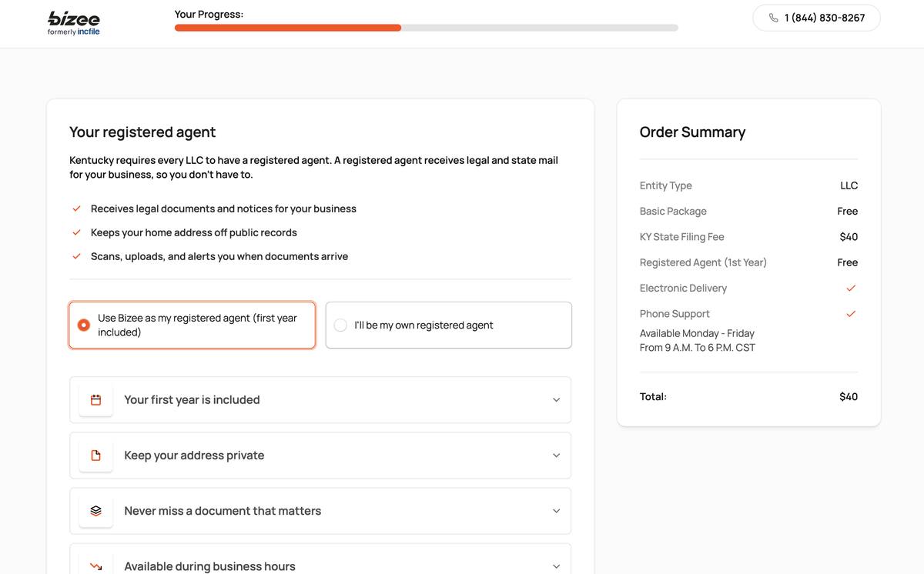Click From 9 A.M. To 6 P.M. CST text
The width and height of the screenshot is (924, 574).
[698, 348]
